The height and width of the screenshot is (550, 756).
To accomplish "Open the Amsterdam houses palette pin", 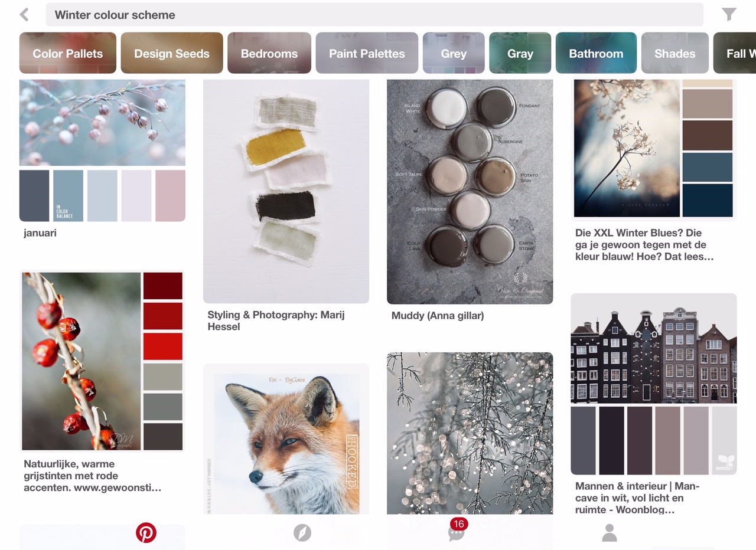I will point(654,384).
